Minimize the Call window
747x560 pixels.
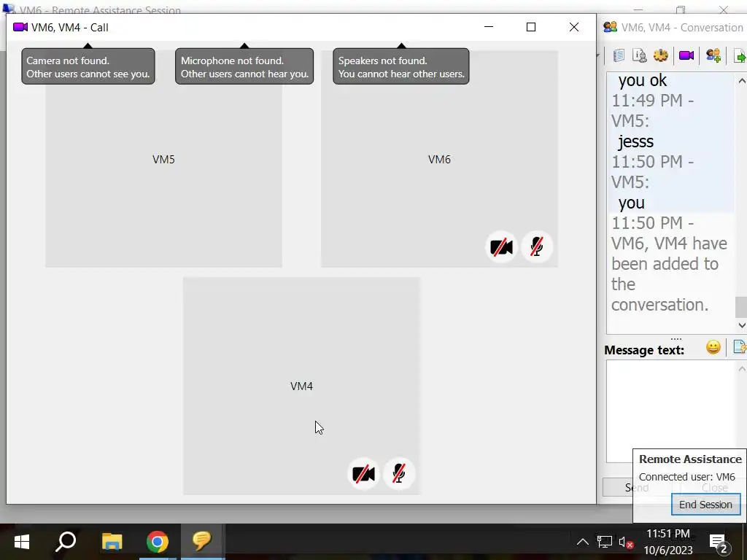pyautogui.click(x=488, y=27)
